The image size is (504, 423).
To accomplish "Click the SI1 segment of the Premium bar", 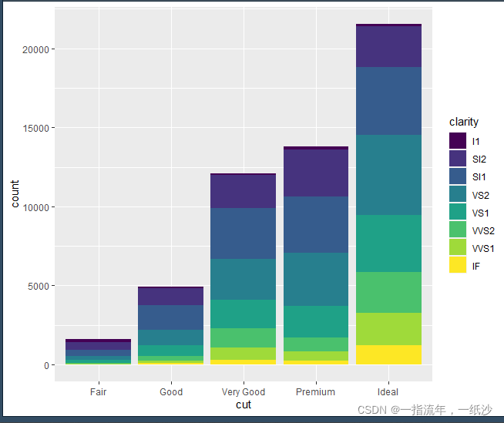I will [x=316, y=224].
